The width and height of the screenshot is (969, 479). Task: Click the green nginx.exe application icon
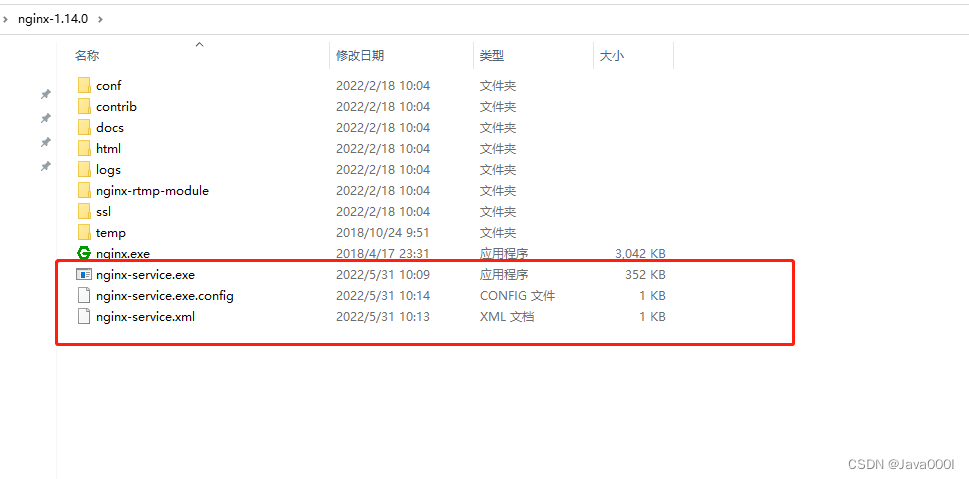[83, 253]
